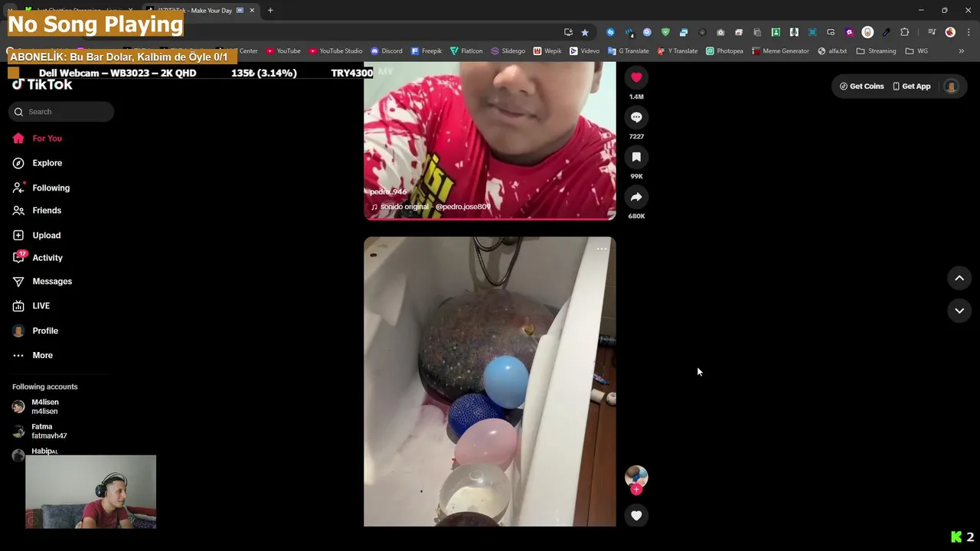Image resolution: width=980 pixels, height=551 pixels.
Task: Open Meme Generator bookmark
Action: (x=781, y=51)
